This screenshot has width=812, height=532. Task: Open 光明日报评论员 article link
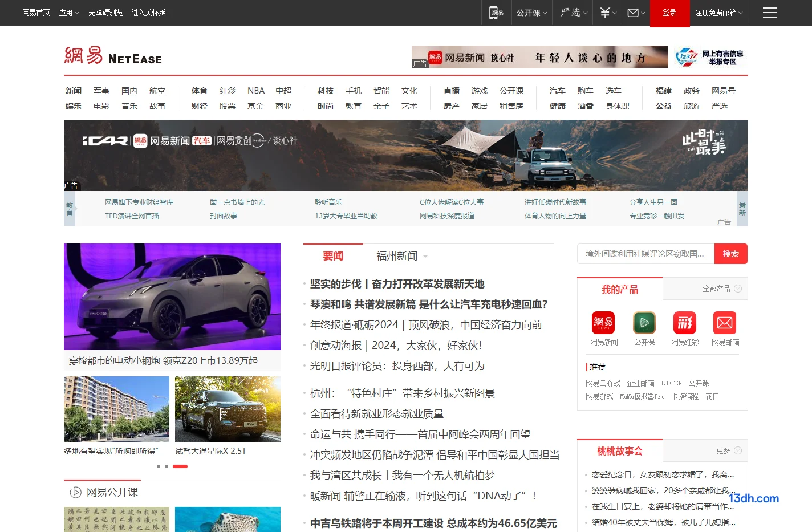pyautogui.click(x=397, y=366)
